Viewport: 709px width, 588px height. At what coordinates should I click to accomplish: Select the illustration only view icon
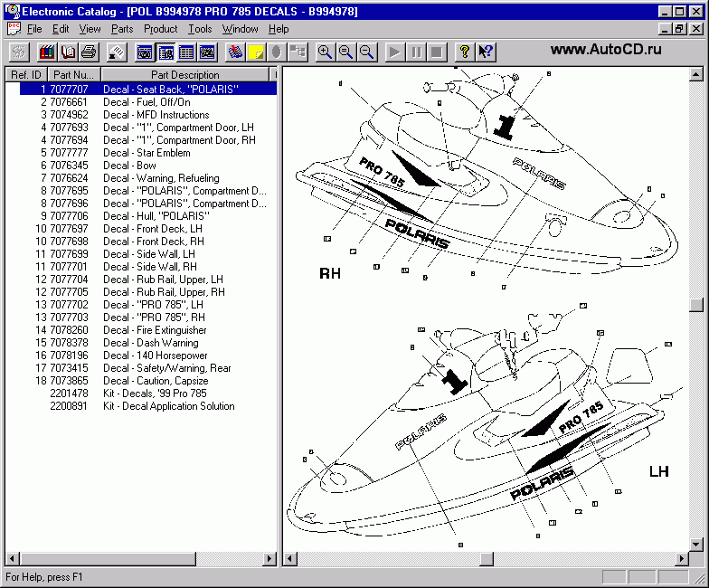pyautogui.click(x=206, y=52)
